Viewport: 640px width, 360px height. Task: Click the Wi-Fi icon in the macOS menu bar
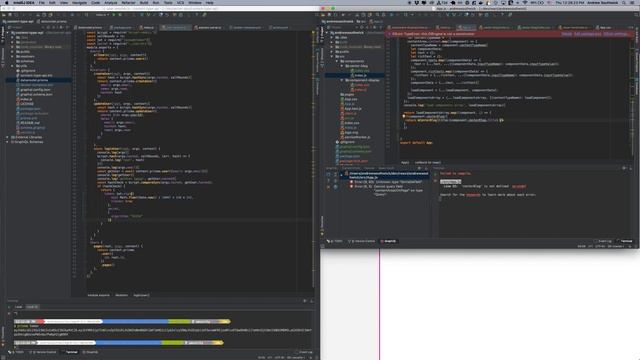click(524, 2)
